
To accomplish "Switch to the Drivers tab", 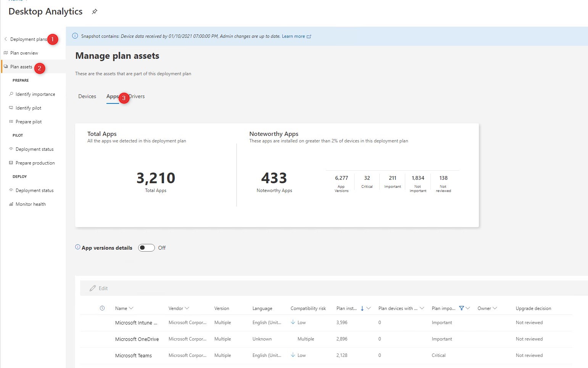I will 137,96.
